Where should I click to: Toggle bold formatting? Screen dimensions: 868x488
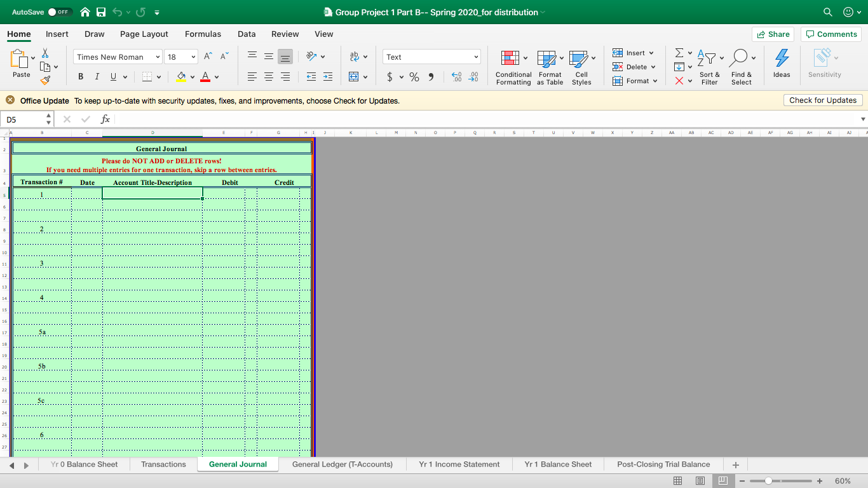click(81, 77)
